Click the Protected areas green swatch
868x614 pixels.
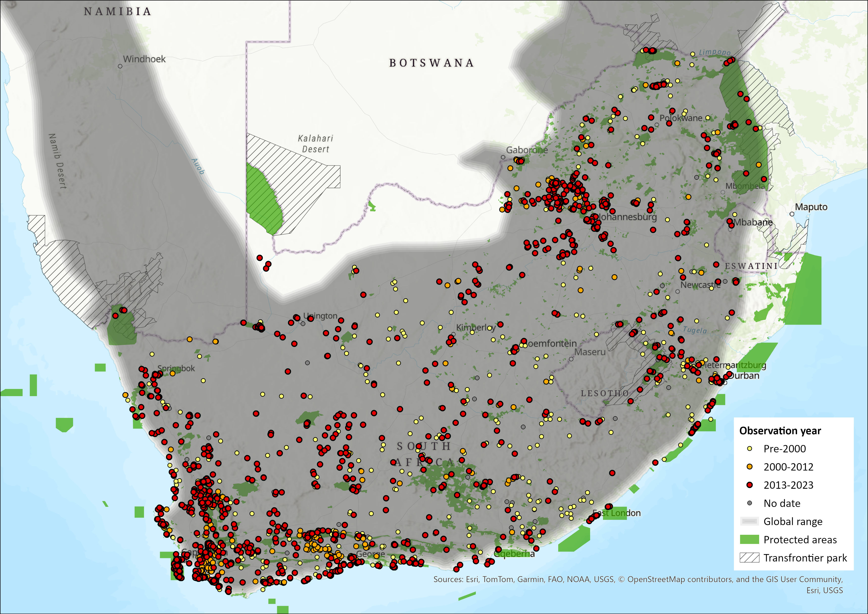pos(749,539)
